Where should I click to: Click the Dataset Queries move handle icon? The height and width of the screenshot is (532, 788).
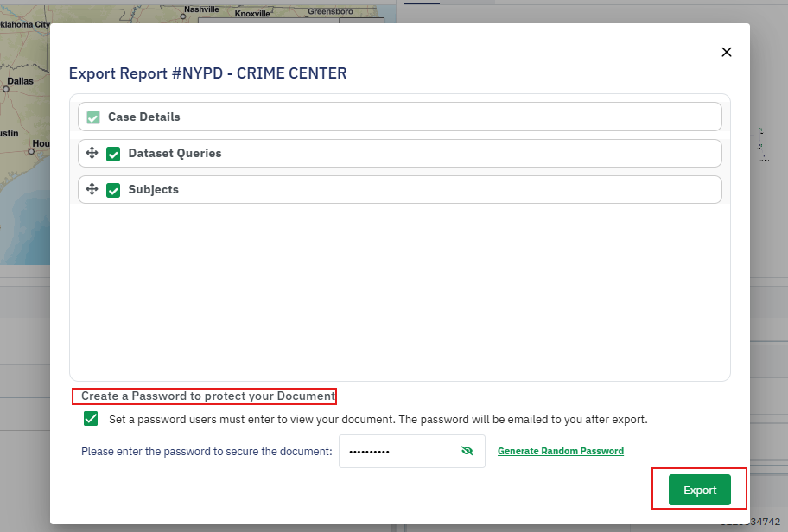click(x=92, y=153)
